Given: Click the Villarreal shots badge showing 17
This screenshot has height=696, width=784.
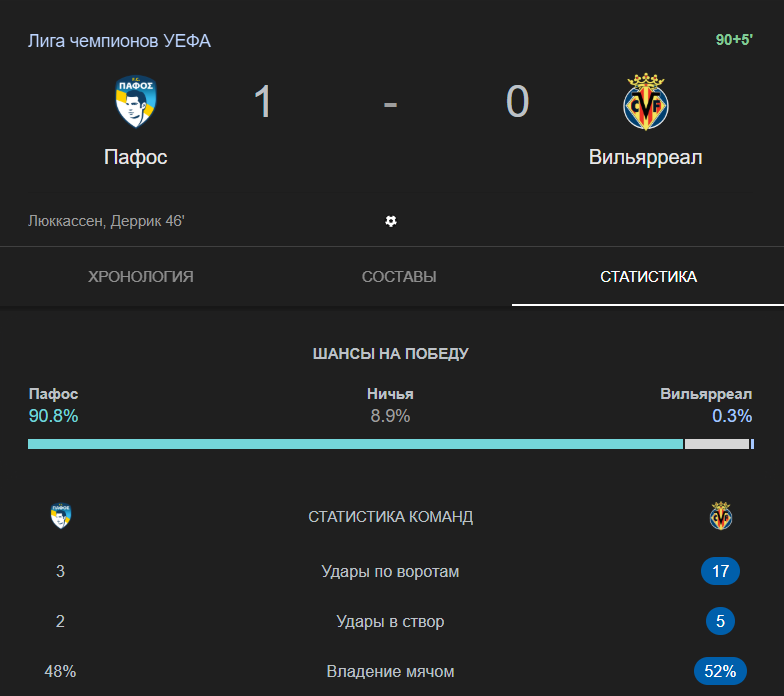Looking at the screenshot, I should [720, 571].
